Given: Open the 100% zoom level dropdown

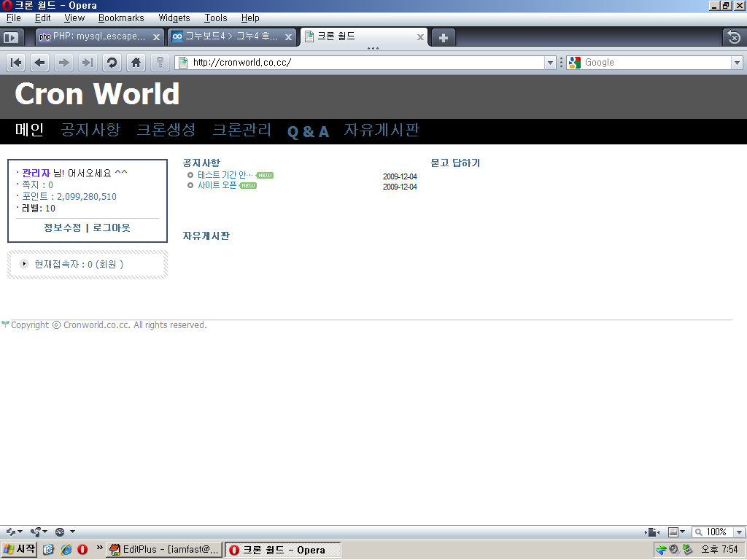Looking at the screenshot, I should click(x=739, y=532).
